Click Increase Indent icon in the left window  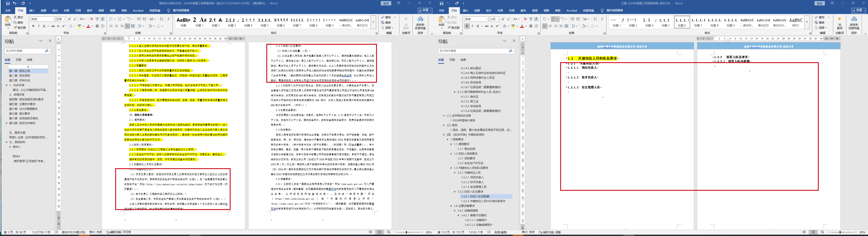[144, 19]
